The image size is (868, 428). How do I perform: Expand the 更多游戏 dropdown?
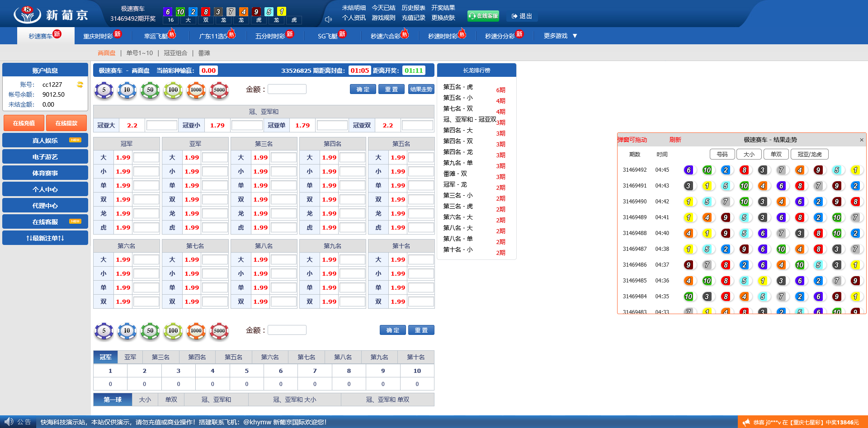tap(560, 36)
